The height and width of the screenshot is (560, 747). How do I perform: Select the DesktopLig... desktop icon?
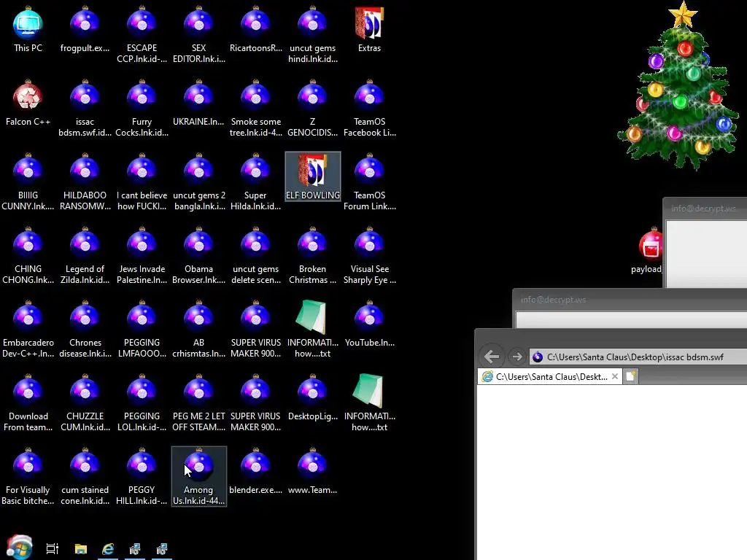click(x=312, y=398)
